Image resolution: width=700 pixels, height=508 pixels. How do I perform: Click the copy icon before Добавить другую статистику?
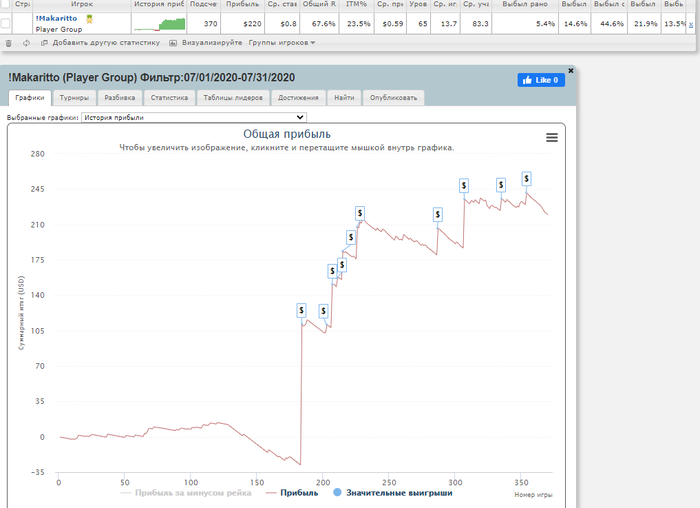coord(44,43)
